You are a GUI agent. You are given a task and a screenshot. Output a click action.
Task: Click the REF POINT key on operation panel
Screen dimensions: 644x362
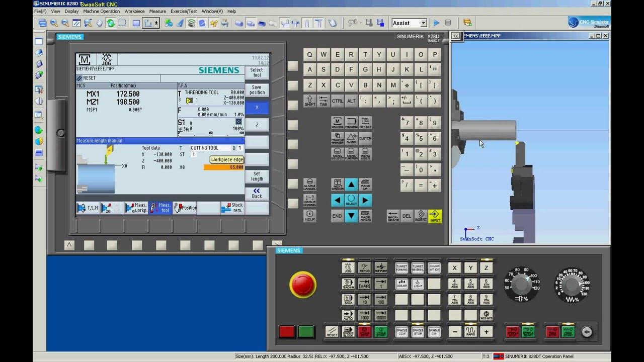click(381, 267)
